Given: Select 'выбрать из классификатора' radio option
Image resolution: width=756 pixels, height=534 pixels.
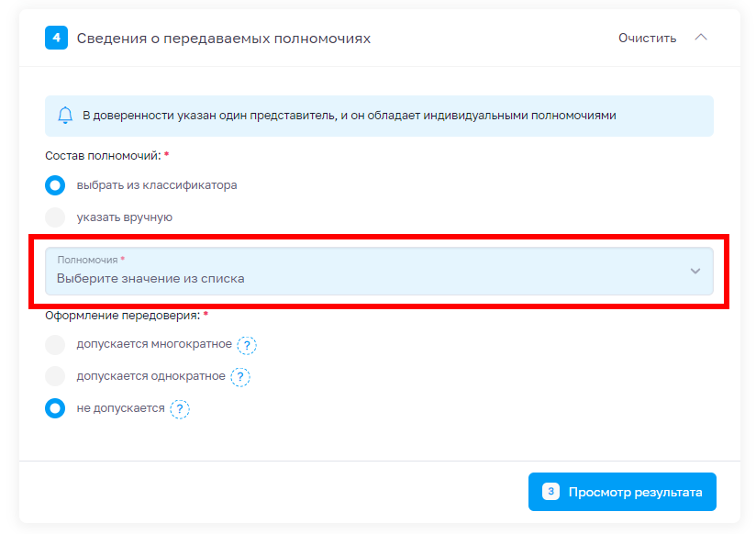Looking at the screenshot, I should pos(56,185).
